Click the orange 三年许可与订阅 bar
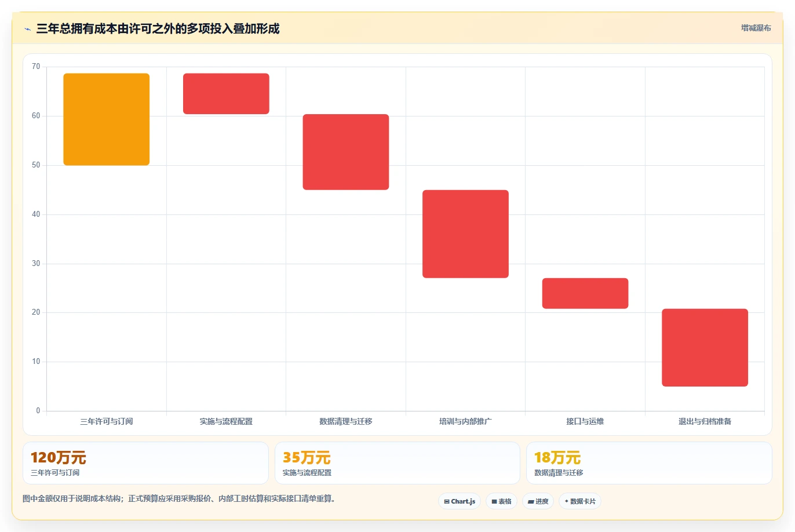Image resolution: width=795 pixels, height=532 pixels. pos(107,119)
